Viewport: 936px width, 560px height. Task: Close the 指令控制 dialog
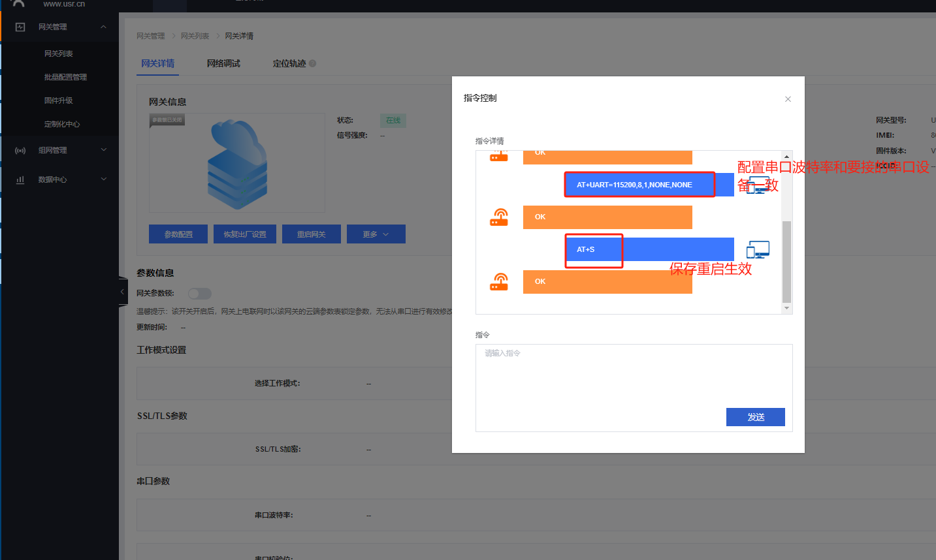788,99
